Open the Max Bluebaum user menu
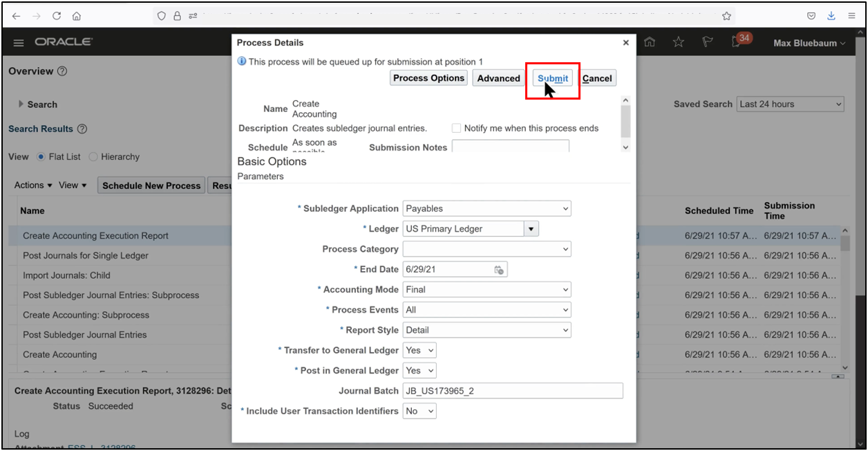Screen dimensions: 868x451 [x=809, y=42]
